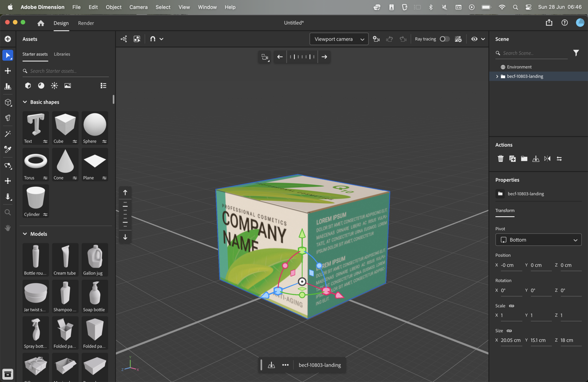
Task: Open the Select menu
Action: point(163,7)
